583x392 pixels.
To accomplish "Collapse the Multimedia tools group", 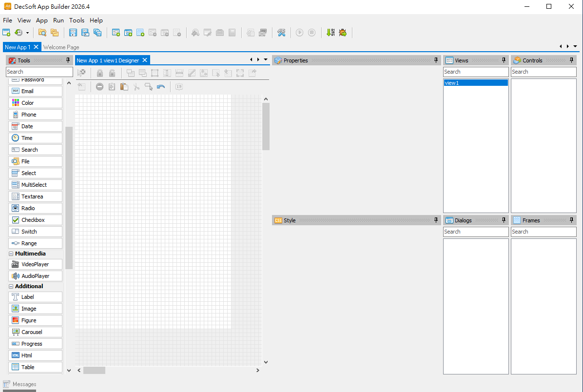I will 11,254.
